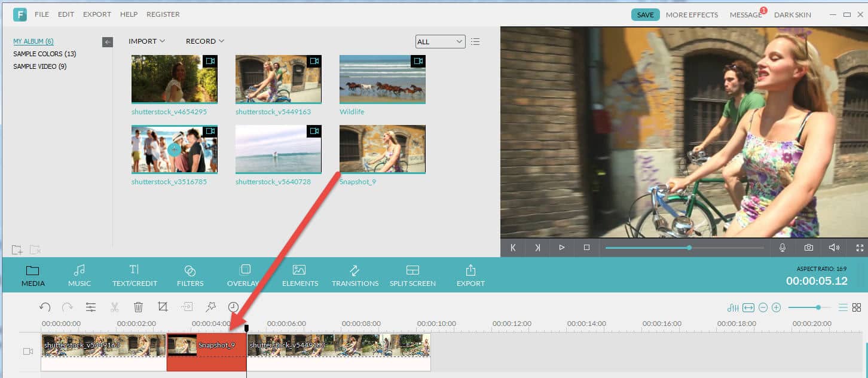Screen dimensions: 868x378
Task: Click the Redo arrow icon
Action: tap(68, 307)
